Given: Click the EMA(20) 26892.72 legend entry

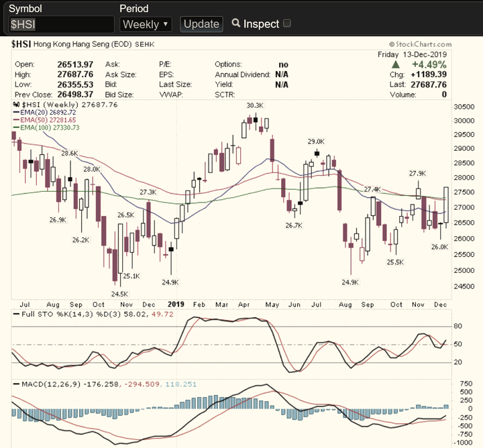Looking at the screenshot, I should click(45, 113).
